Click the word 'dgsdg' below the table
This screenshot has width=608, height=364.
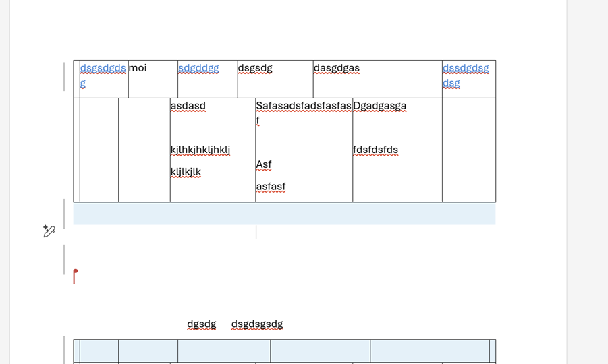click(202, 324)
